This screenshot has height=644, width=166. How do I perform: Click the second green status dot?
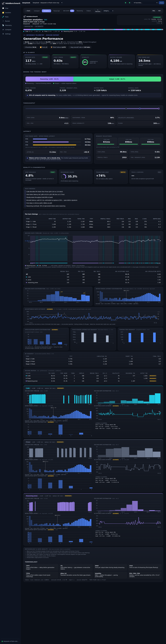pyautogui.click(x=130, y=3)
